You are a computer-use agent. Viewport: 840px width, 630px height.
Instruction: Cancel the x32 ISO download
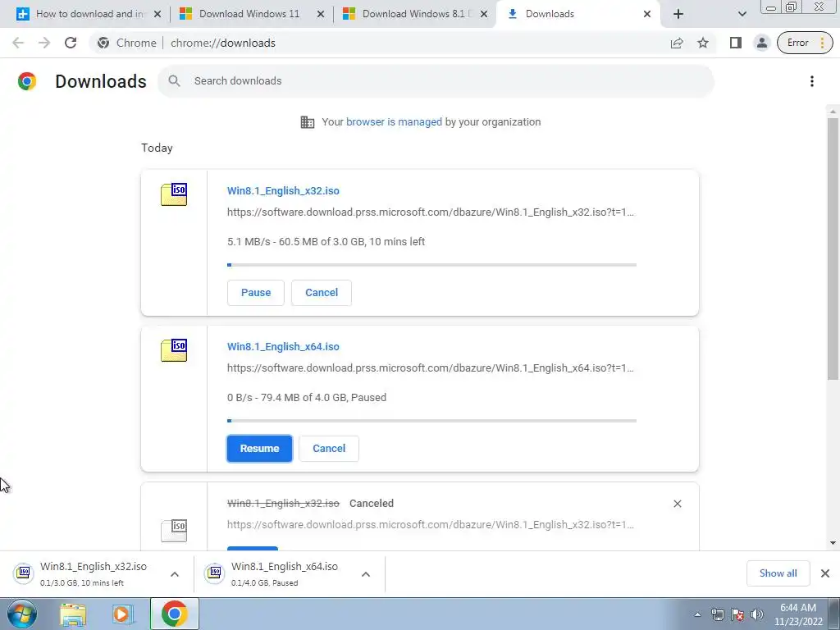[x=322, y=293]
